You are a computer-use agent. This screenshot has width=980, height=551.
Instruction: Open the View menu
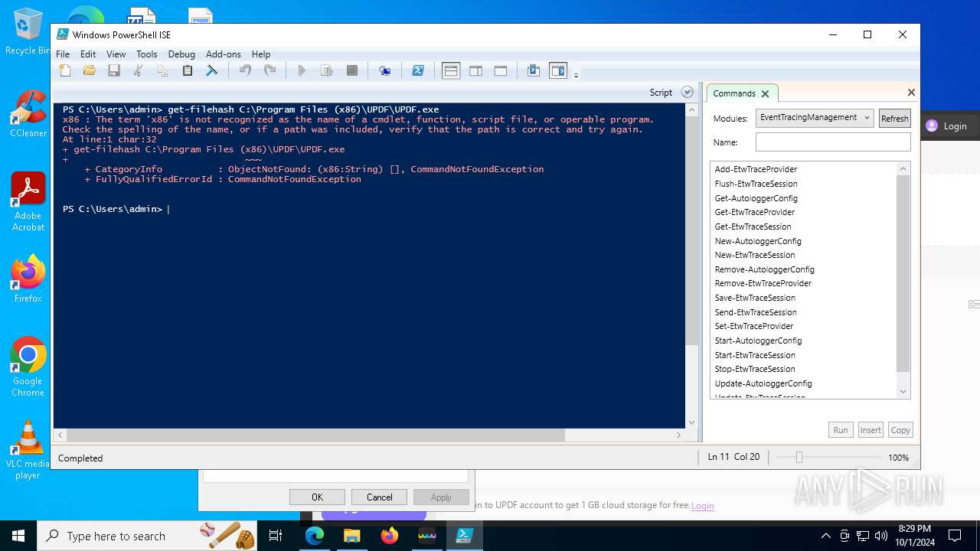pyautogui.click(x=116, y=54)
